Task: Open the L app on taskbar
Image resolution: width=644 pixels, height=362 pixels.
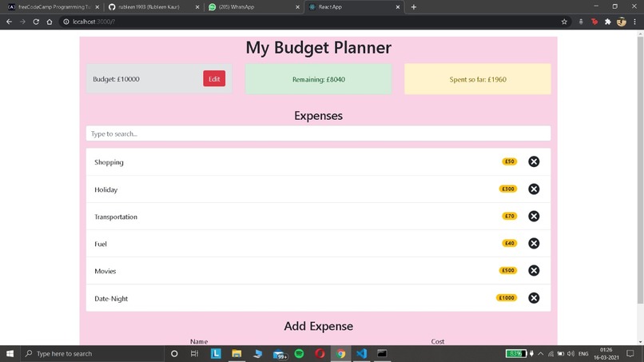Action: coord(216,353)
